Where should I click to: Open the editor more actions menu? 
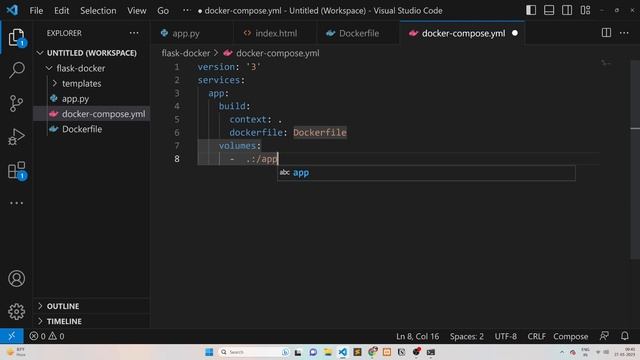(624, 33)
